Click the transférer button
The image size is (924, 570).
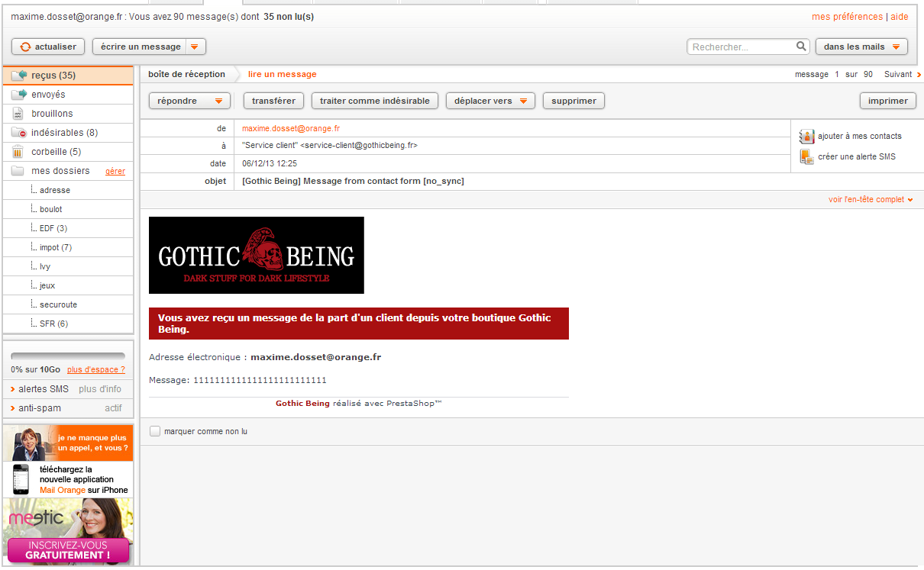[x=274, y=101]
